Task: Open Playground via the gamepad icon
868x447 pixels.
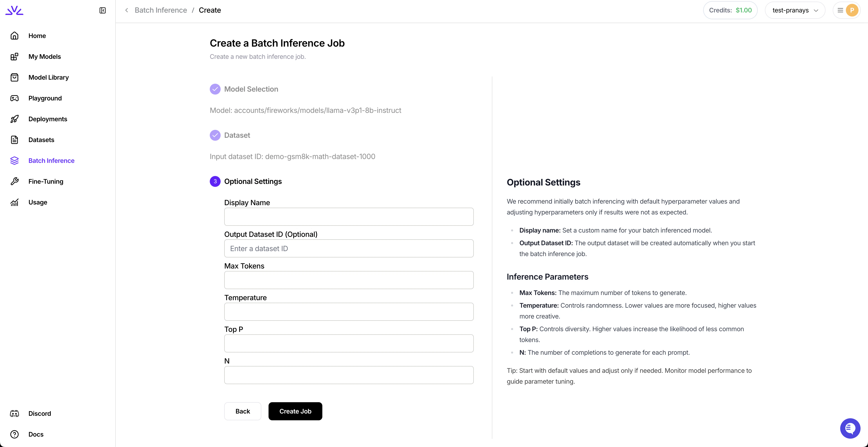Action: coord(15,98)
